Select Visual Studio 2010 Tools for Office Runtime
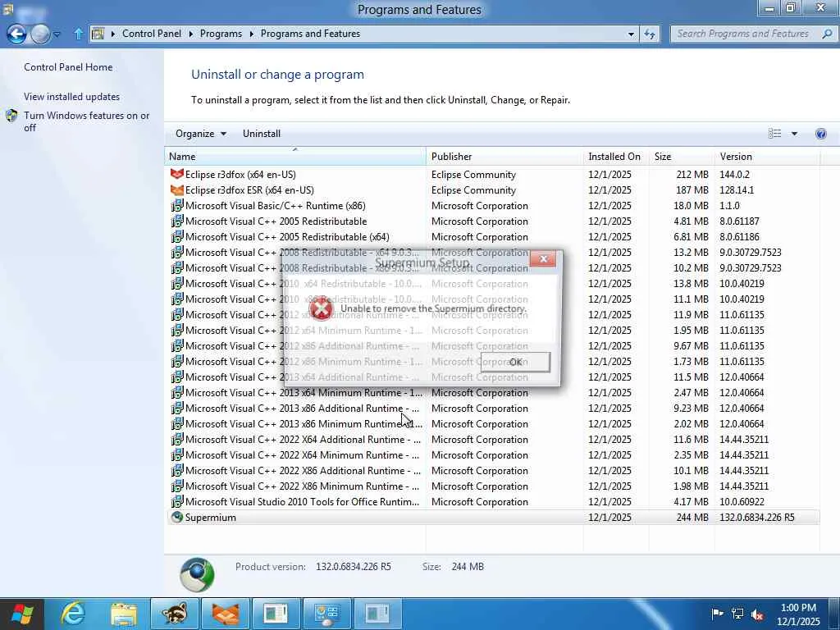Viewport: 840px width, 630px height. 492,502
